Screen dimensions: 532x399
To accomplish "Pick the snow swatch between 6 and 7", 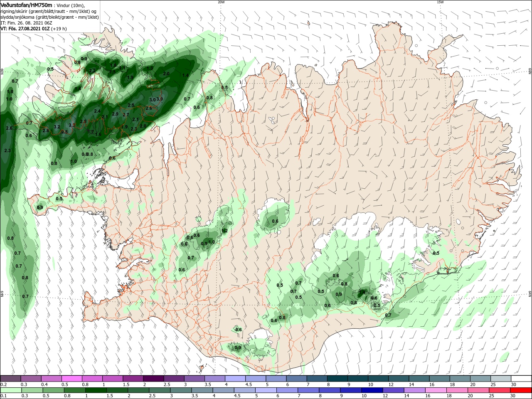I will 296,379.
